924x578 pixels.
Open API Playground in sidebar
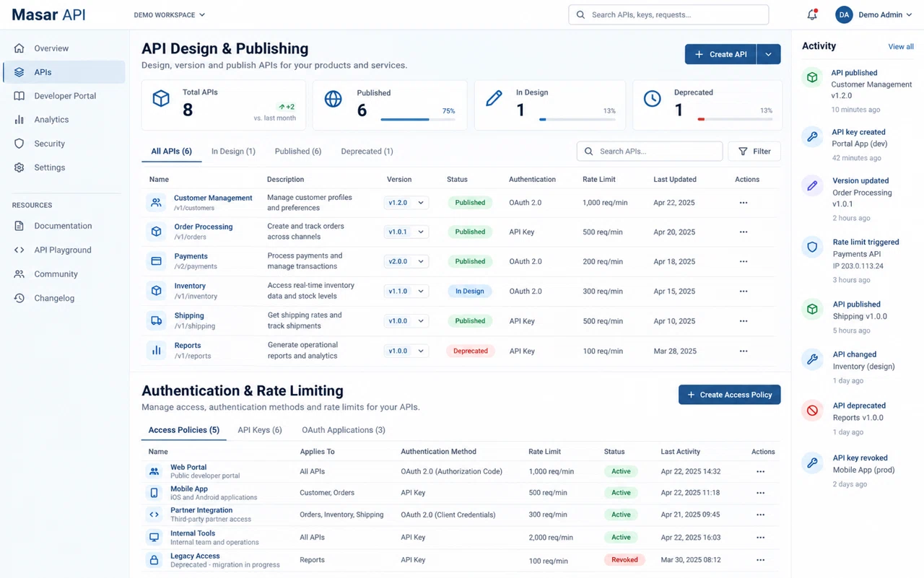point(64,250)
